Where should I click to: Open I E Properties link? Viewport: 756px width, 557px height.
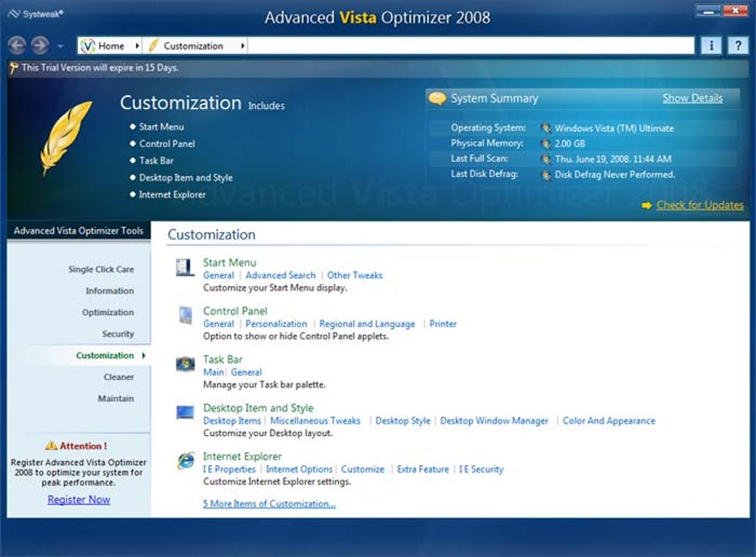point(229,470)
